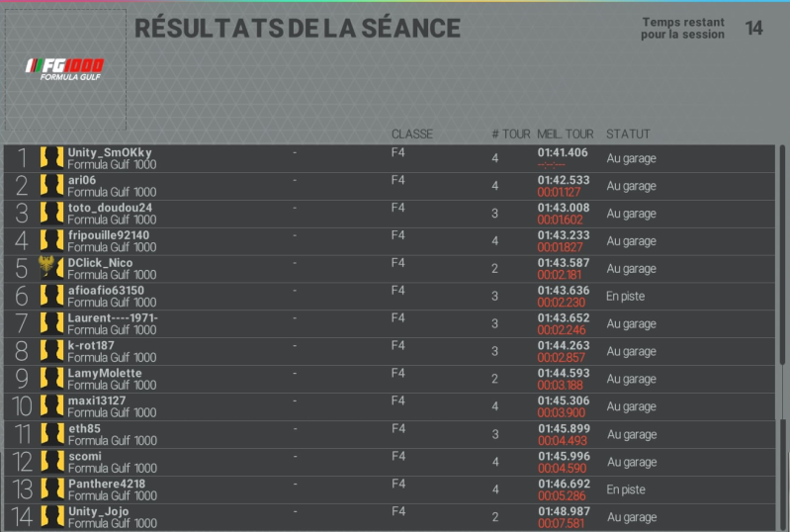The width and height of the screenshot is (790, 532).
Task: Select the Laurent----1971- result row
Action: pyautogui.click(x=390, y=324)
